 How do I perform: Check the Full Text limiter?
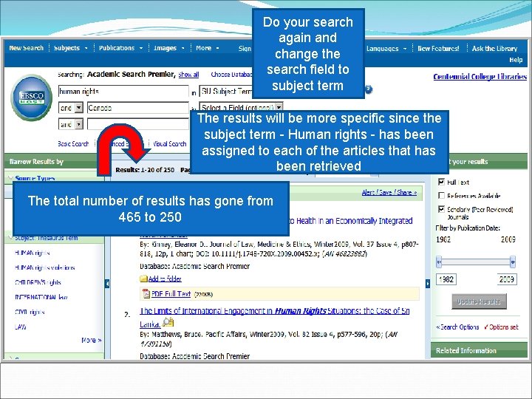pos(441,182)
